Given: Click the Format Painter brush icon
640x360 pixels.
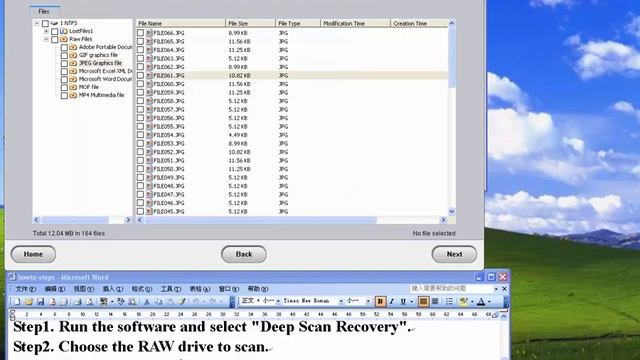Looking at the screenshot, I should (x=182, y=302).
